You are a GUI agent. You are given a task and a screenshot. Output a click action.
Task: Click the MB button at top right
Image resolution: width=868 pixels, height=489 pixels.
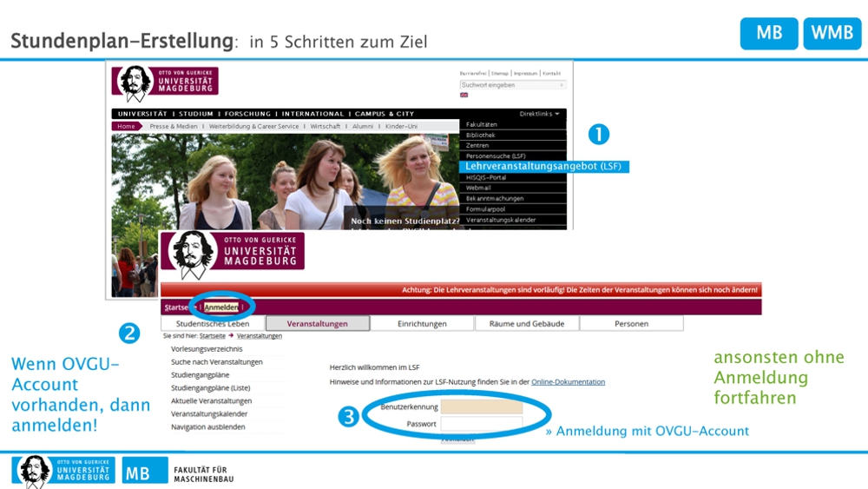pyautogui.click(x=769, y=33)
